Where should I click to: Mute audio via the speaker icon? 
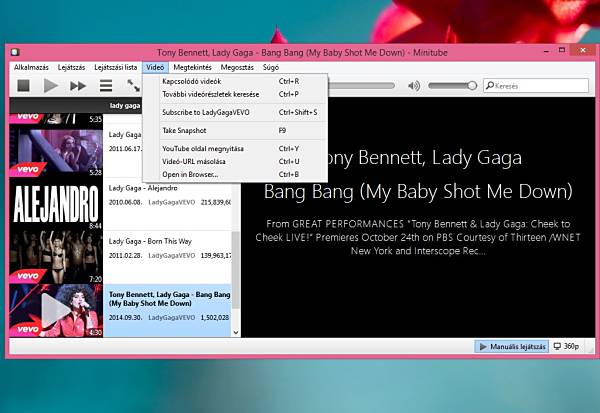[x=414, y=86]
